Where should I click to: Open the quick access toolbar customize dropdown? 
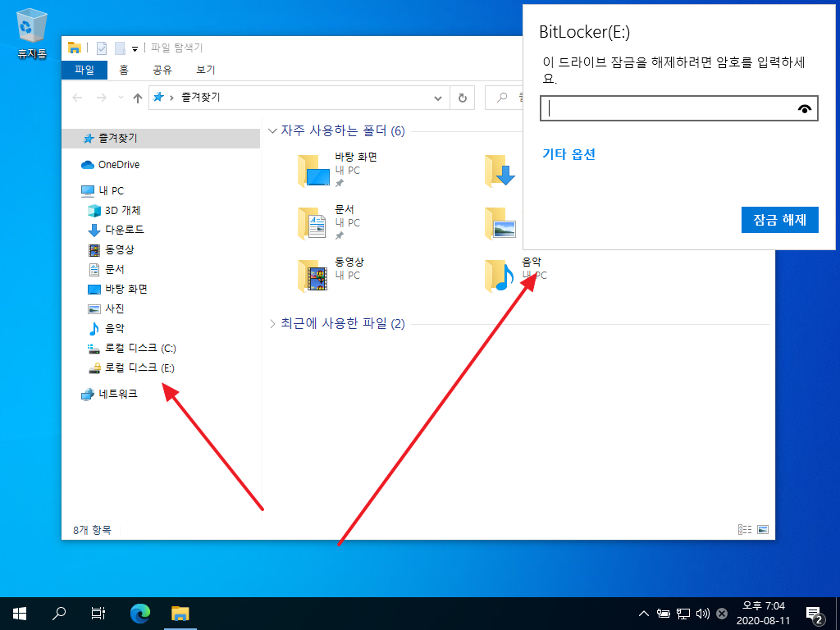click(x=135, y=48)
